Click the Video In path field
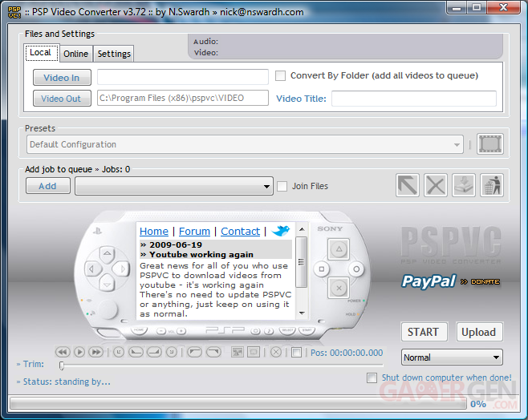The width and height of the screenshot is (528, 420). point(183,77)
